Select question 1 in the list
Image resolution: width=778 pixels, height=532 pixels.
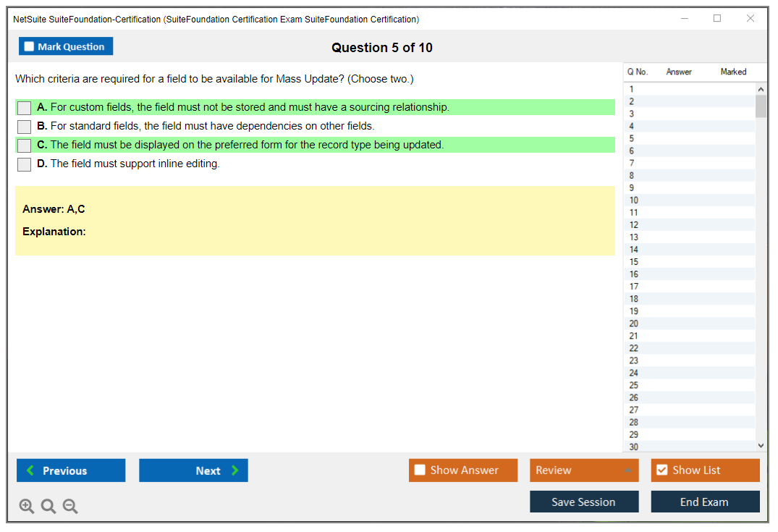tap(689, 89)
